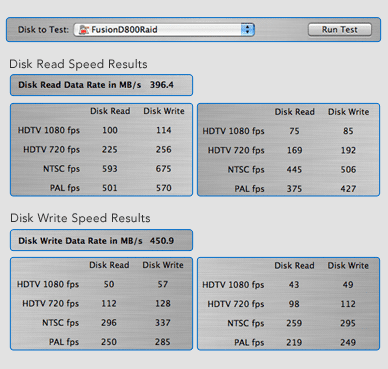Click the PAL disk read value 250
The height and width of the screenshot is (369, 388).
coord(109,342)
